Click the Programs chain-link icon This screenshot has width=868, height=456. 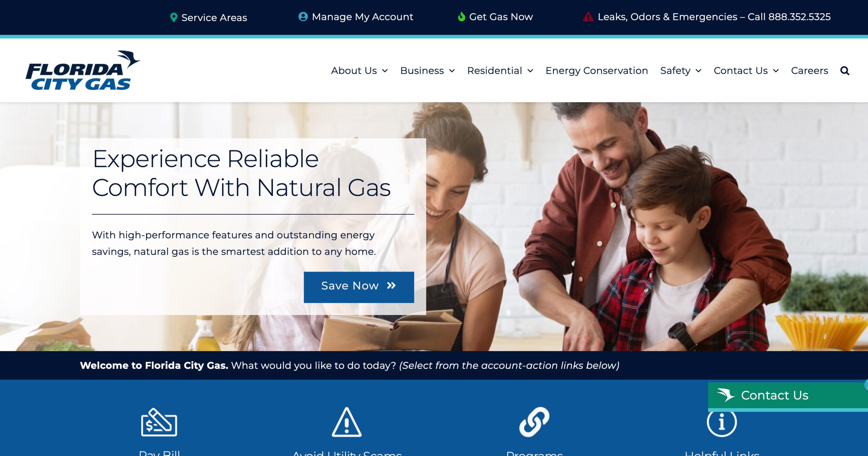(x=534, y=422)
